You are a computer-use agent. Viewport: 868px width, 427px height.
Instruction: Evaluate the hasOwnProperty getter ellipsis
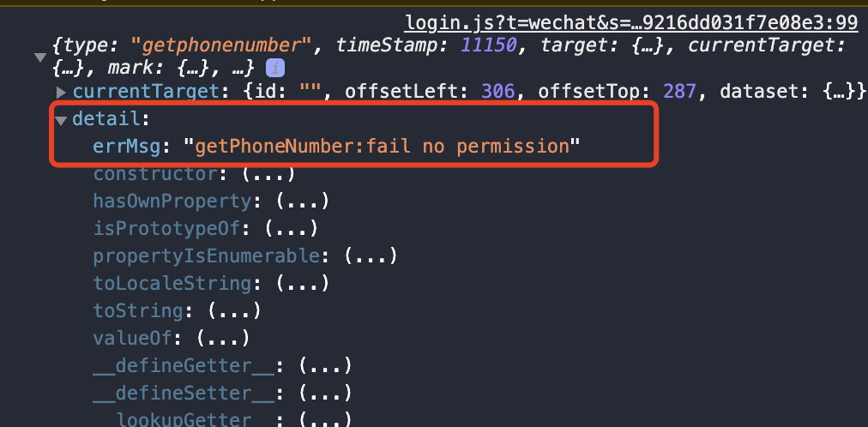click(x=302, y=201)
